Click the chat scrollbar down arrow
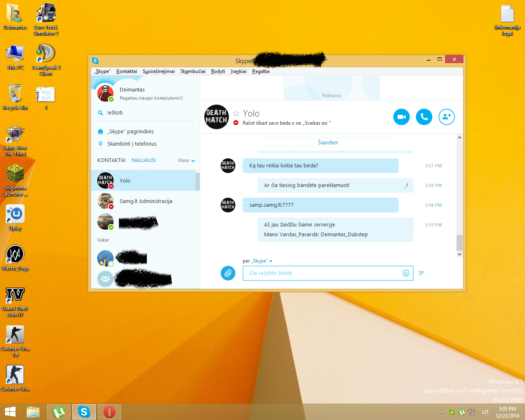 (459, 254)
